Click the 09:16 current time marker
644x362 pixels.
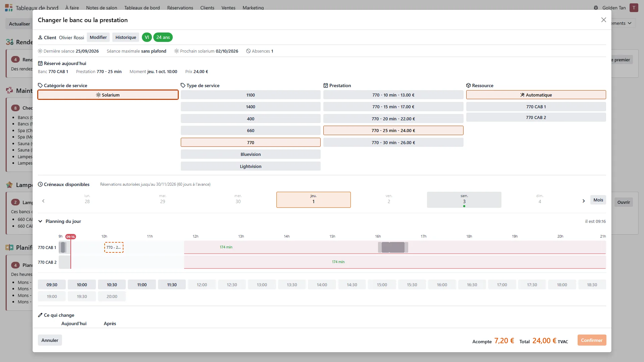(70, 237)
